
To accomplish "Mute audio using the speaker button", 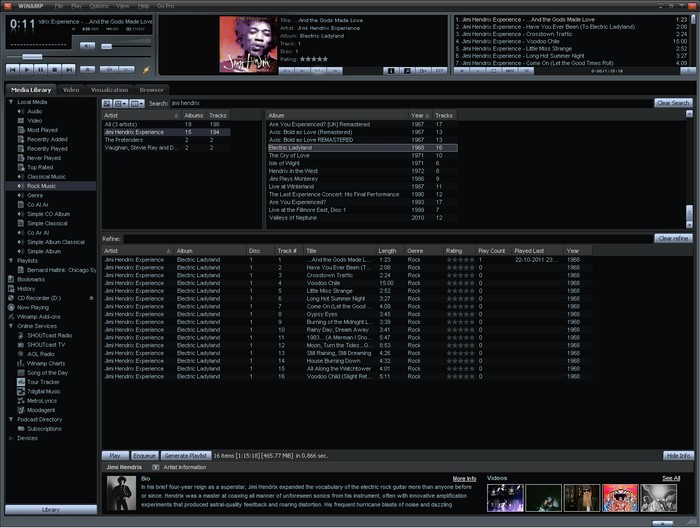I will tap(88, 46).
